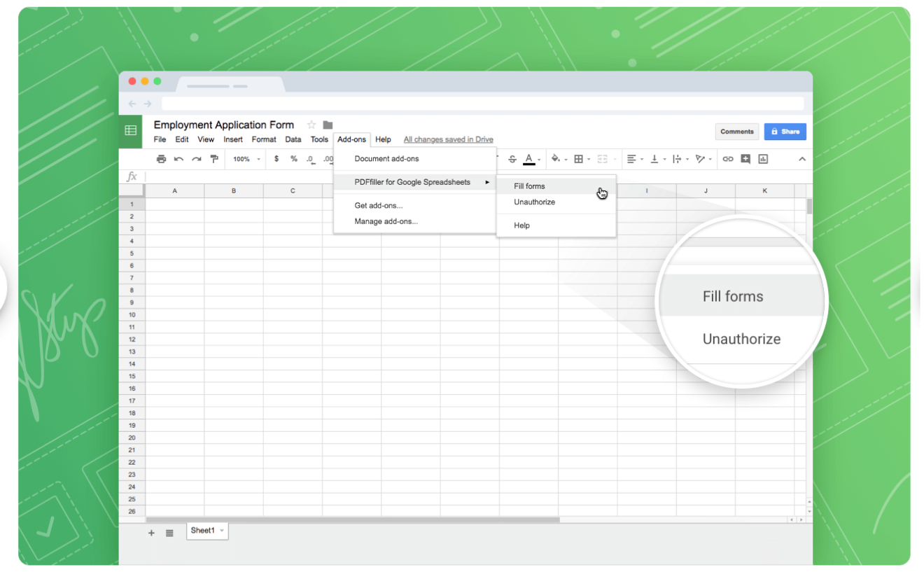924x572 pixels.
Task: Open the borders dropdown arrow
Action: click(x=588, y=159)
